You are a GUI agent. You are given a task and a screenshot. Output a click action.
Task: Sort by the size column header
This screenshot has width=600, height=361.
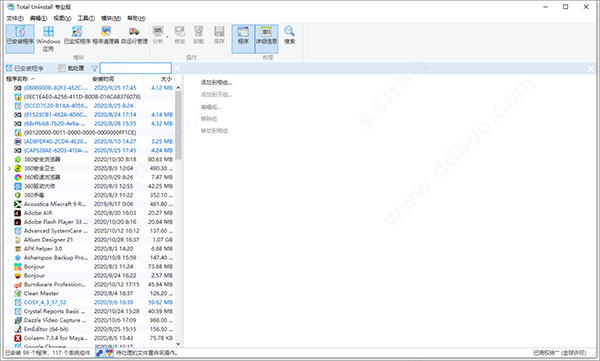coord(159,79)
